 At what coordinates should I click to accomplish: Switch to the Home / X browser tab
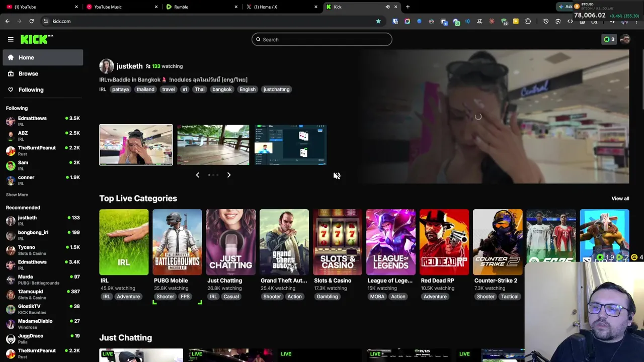(x=281, y=7)
